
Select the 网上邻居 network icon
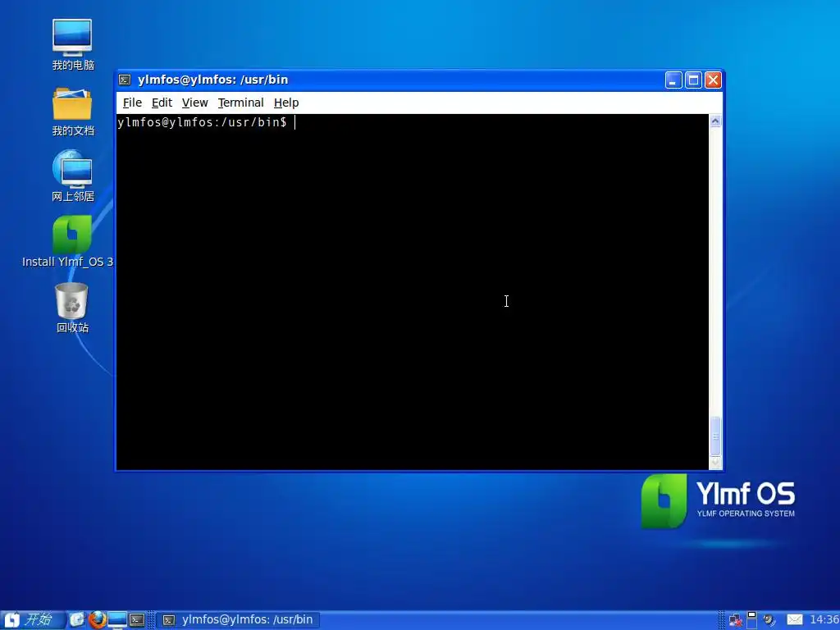(x=72, y=176)
